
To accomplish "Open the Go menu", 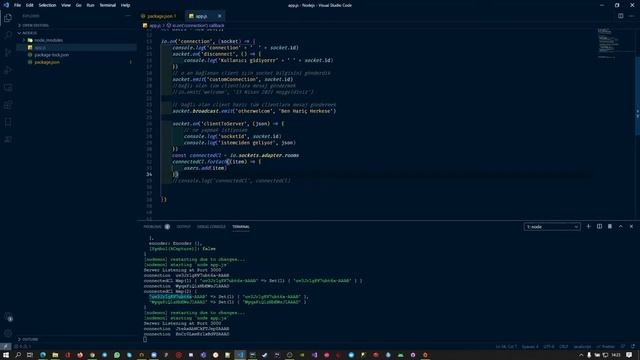I will [78, 5].
